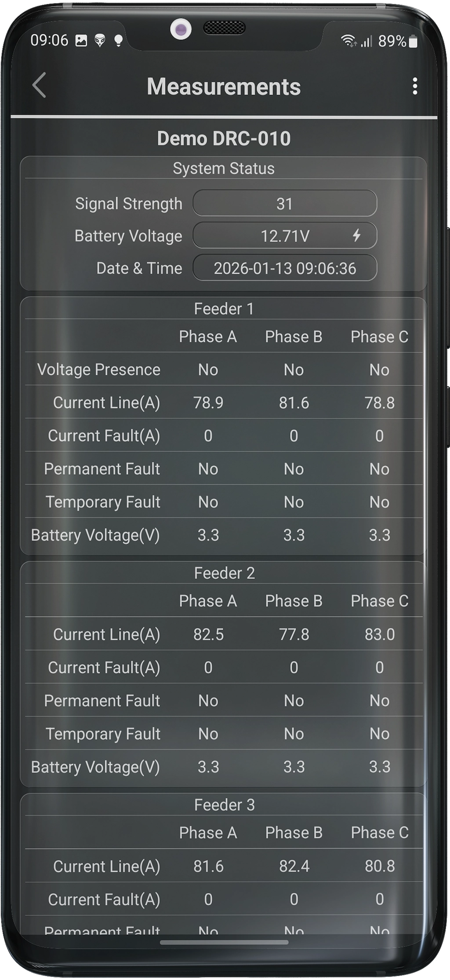Tap the charging lightning bolt icon
Viewport: 450px width, 980px height.
click(x=357, y=236)
